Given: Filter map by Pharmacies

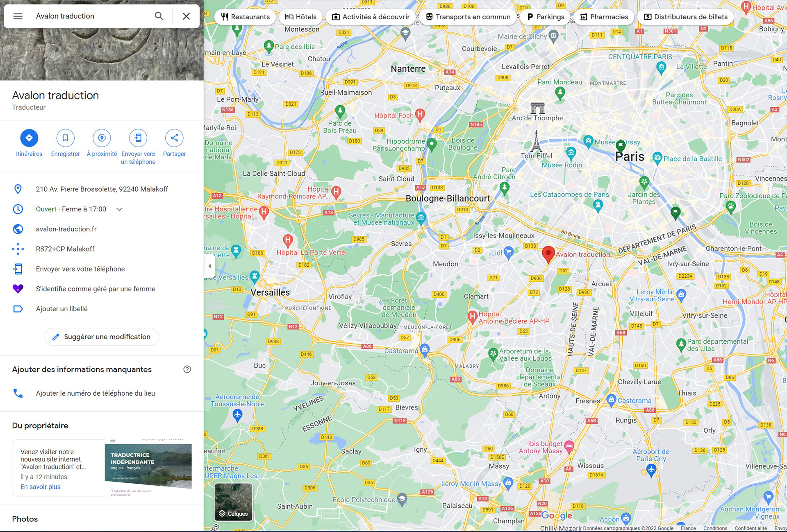Looking at the screenshot, I should [x=604, y=17].
